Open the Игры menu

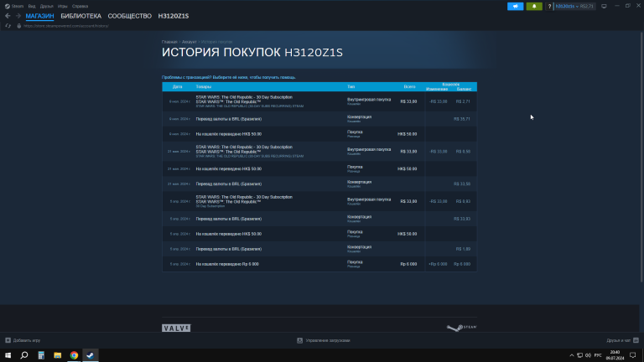tap(62, 6)
